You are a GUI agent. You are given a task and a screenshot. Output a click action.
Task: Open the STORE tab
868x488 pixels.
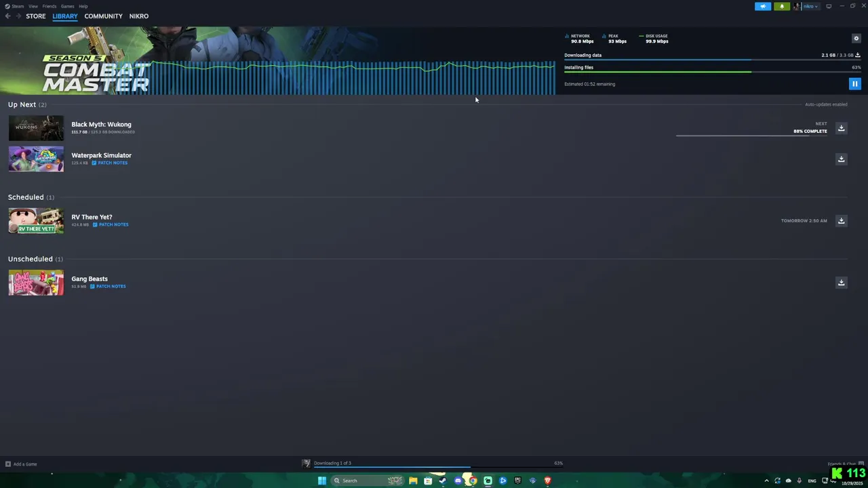(36, 16)
